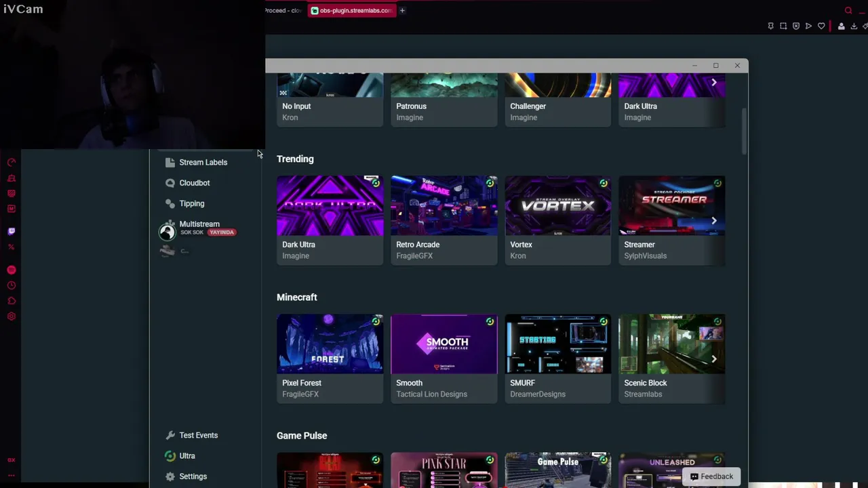Show more themes with top row arrow

click(714, 83)
